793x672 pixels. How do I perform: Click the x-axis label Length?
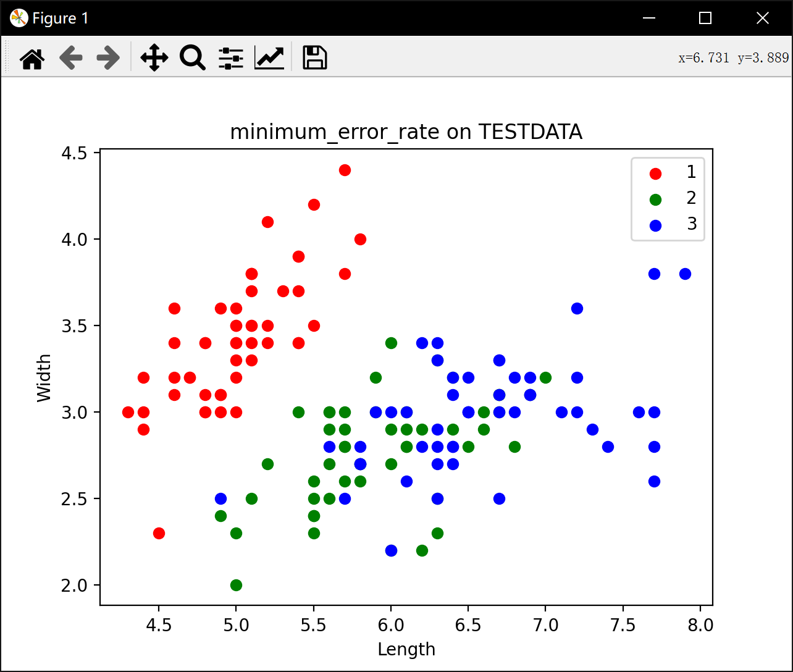[x=406, y=649]
